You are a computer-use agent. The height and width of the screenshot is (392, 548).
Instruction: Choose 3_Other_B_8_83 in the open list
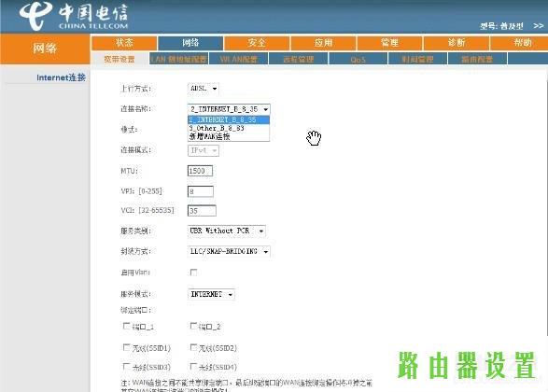pyautogui.click(x=229, y=128)
